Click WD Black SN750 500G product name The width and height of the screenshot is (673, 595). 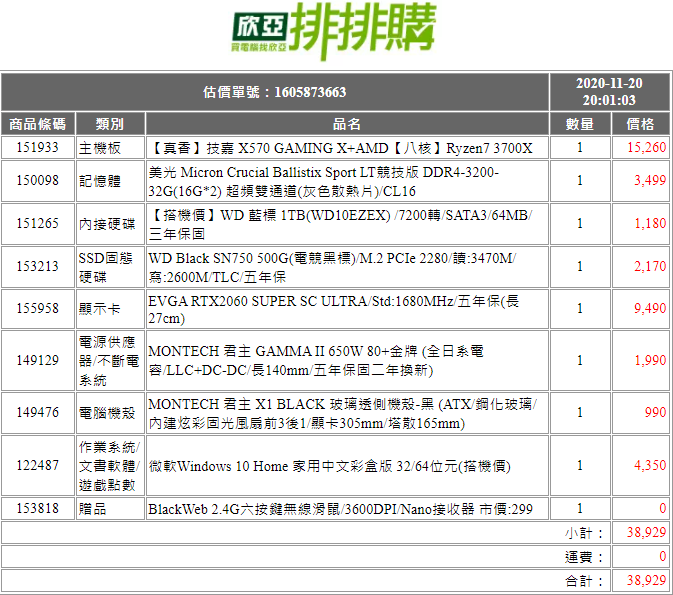pyautogui.click(x=333, y=267)
